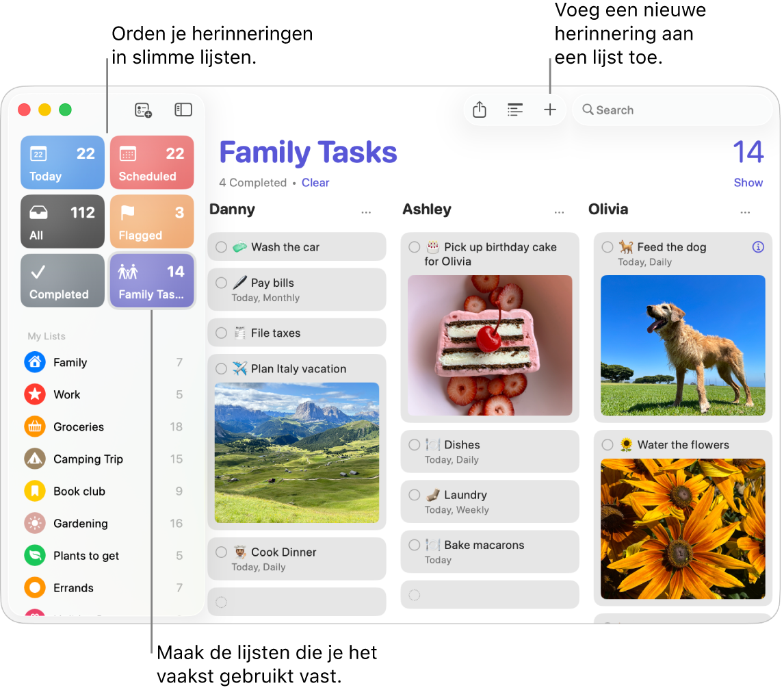Click the Family Tasks title

[309, 153]
